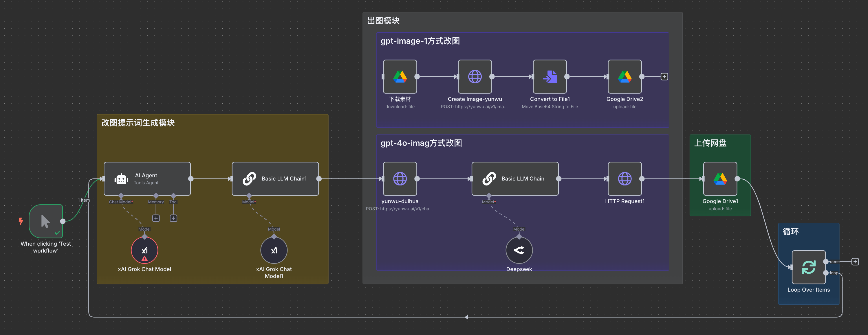The image size is (868, 335).
Task: Open the Create Image-yunwu HTTP node
Action: tap(475, 77)
